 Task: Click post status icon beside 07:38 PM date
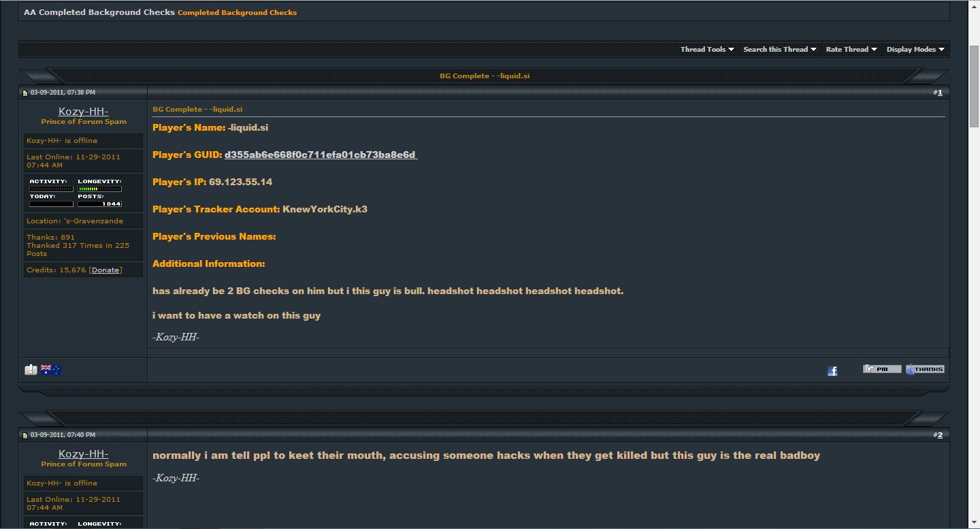pos(25,93)
